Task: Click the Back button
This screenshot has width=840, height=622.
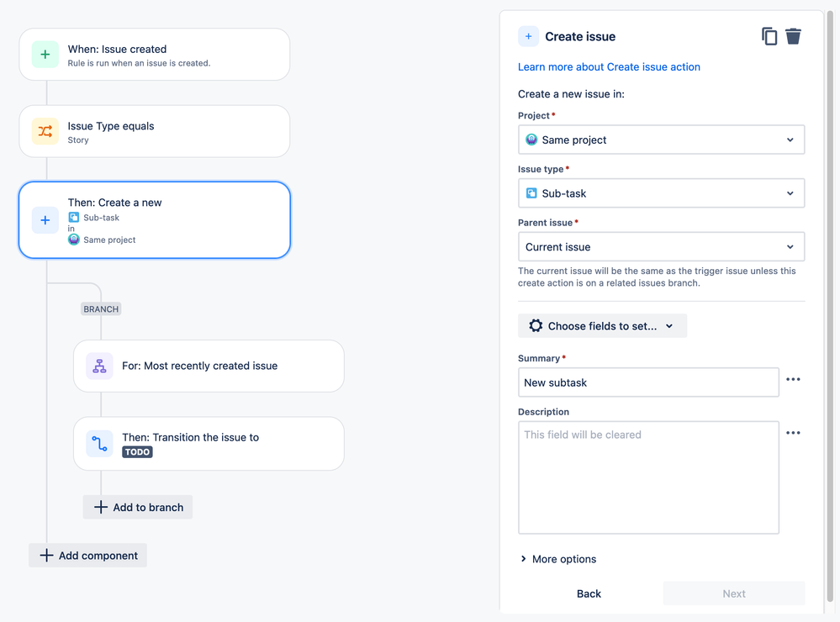Action: click(x=589, y=593)
